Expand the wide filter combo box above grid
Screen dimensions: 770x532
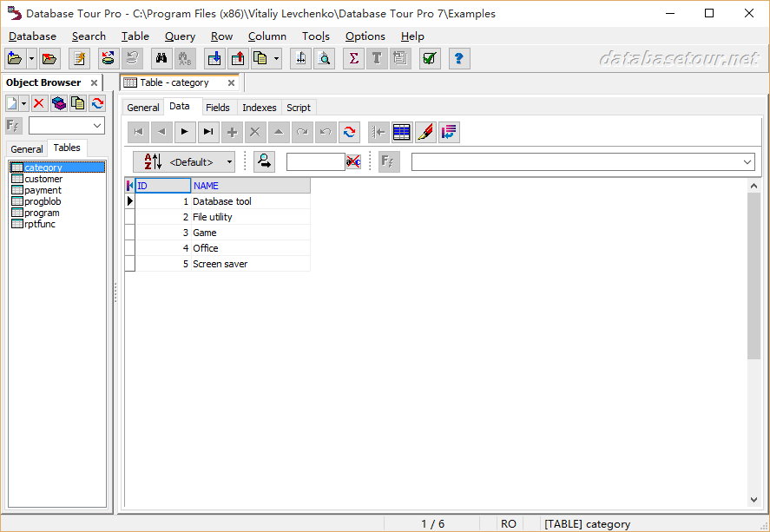[747, 161]
